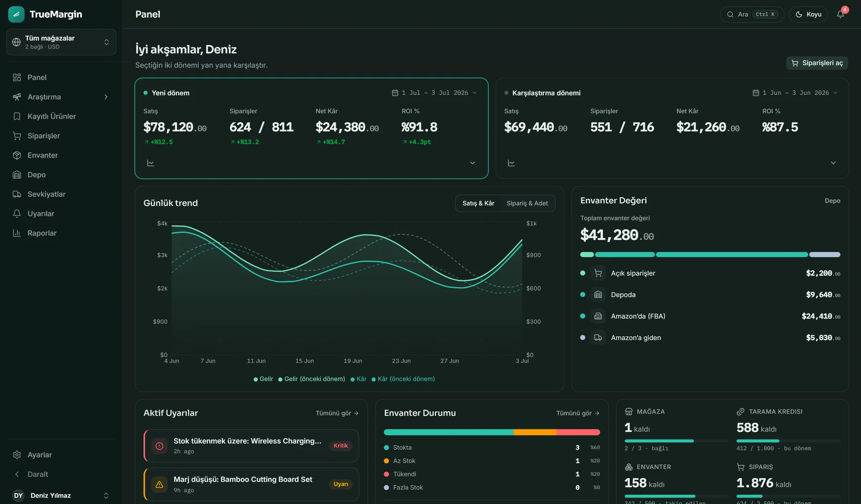This screenshot has height=504, width=861.
Task: Open chart icon in Yeni dönem card
Action: [151, 163]
